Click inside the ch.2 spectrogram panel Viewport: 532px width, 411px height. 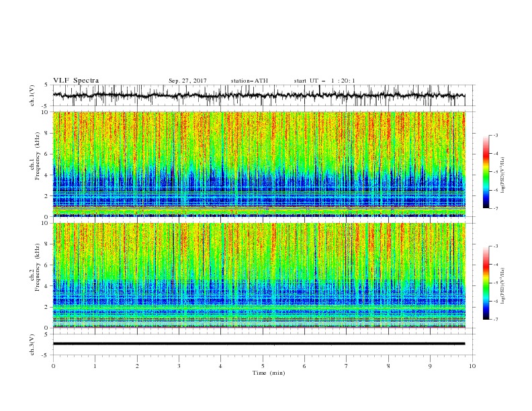click(259, 275)
